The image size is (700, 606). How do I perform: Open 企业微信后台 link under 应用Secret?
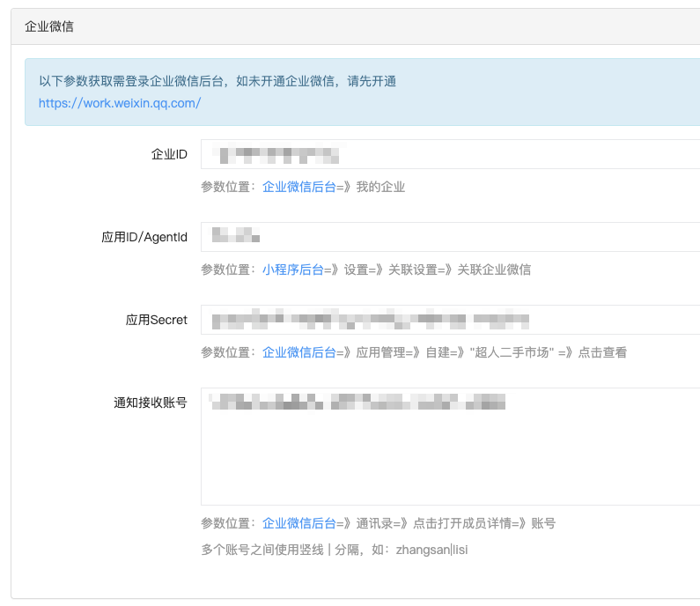pyautogui.click(x=299, y=352)
